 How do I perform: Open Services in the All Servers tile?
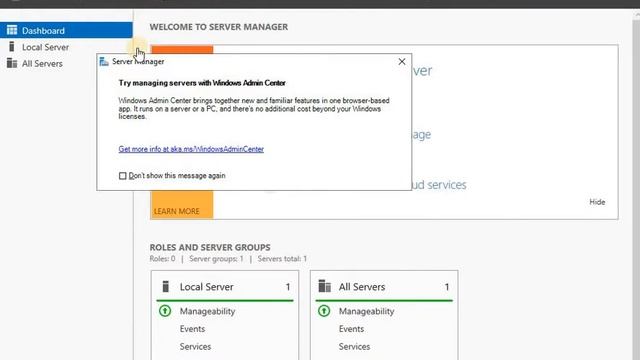pyautogui.click(x=354, y=346)
